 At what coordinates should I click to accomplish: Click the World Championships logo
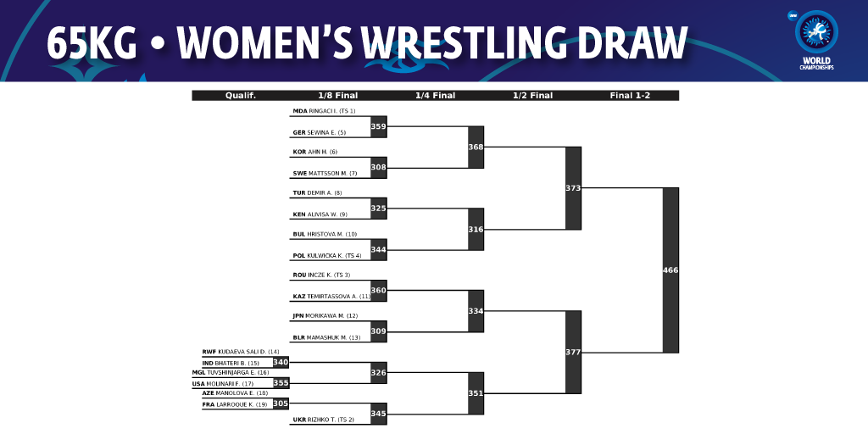[816, 40]
